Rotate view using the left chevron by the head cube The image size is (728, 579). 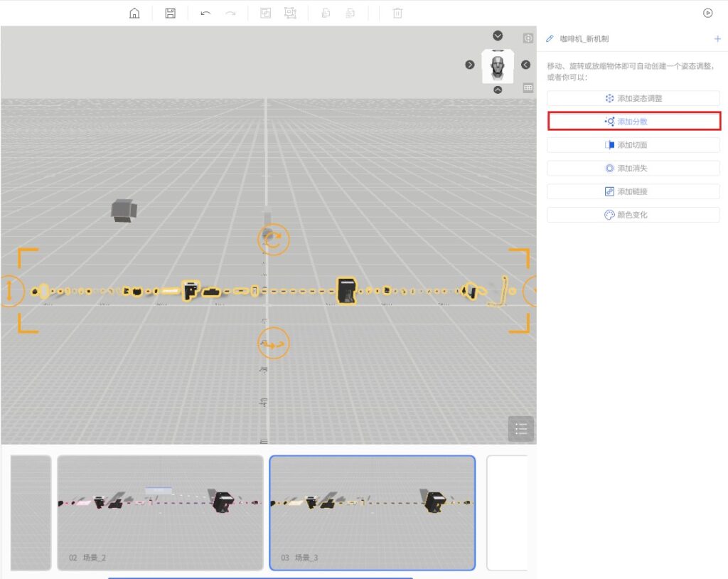470,65
